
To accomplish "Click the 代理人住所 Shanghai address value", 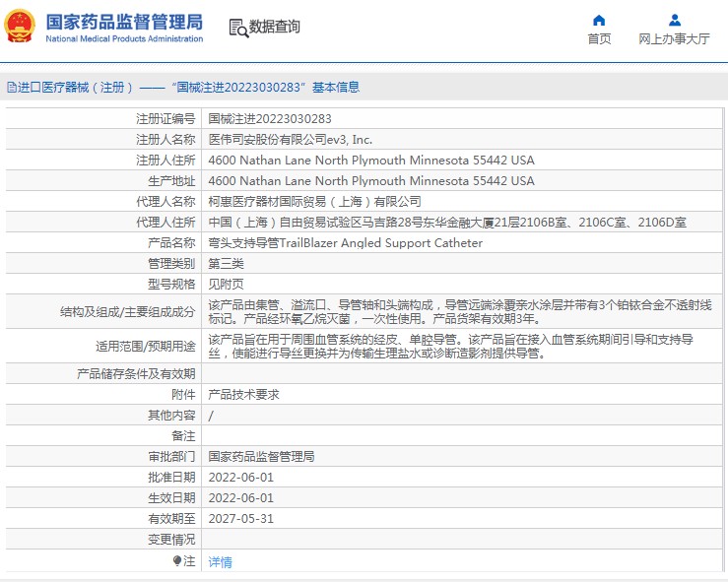I will pyautogui.click(x=447, y=223).
